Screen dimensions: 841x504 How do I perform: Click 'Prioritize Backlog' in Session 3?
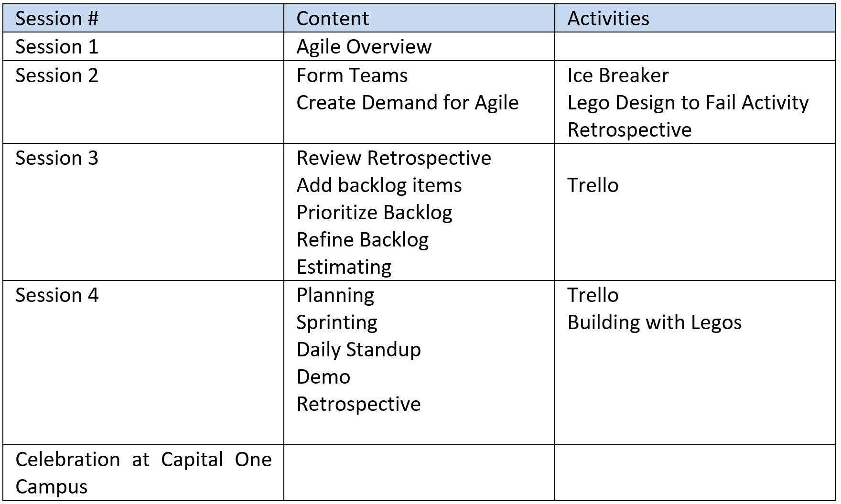375,213
